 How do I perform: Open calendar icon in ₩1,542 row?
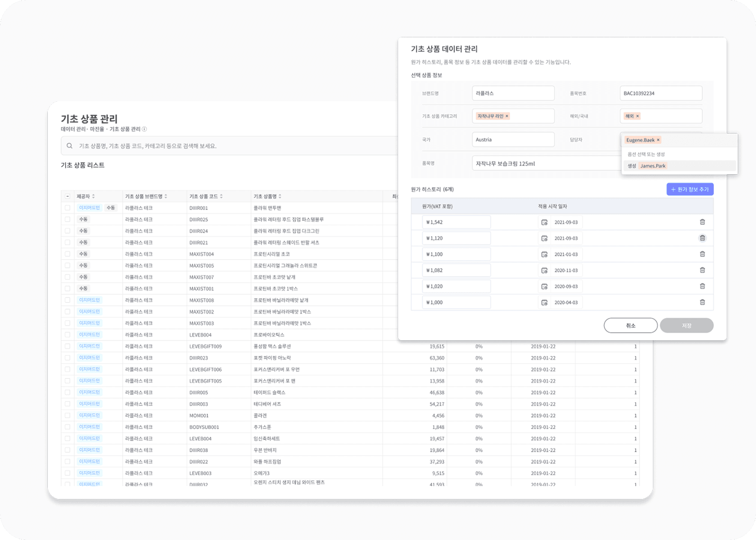click(544, 222)
